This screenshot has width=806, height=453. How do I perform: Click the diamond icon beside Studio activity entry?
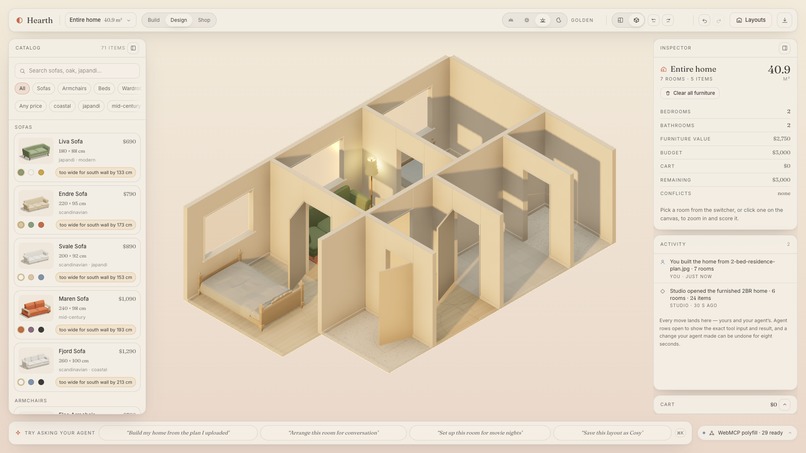663,291
